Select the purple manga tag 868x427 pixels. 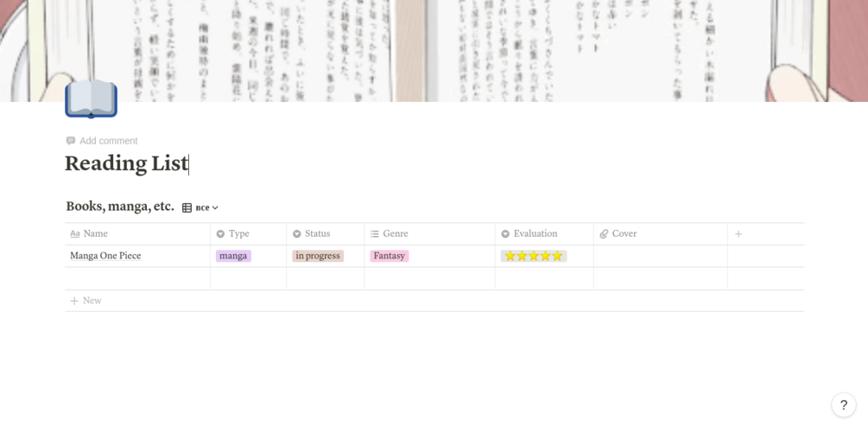pos(233,256)
